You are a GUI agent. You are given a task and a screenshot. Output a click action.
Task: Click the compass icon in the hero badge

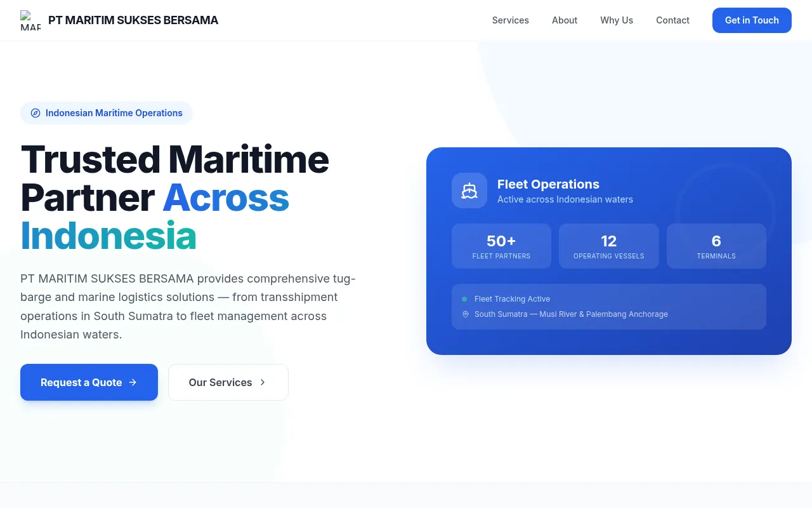pos(36,113)
